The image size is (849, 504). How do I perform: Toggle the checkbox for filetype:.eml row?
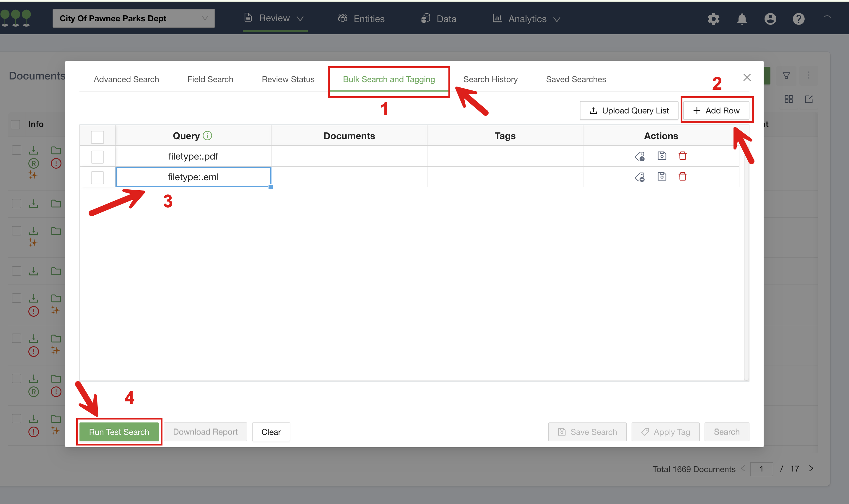click(x=97, y=176)
